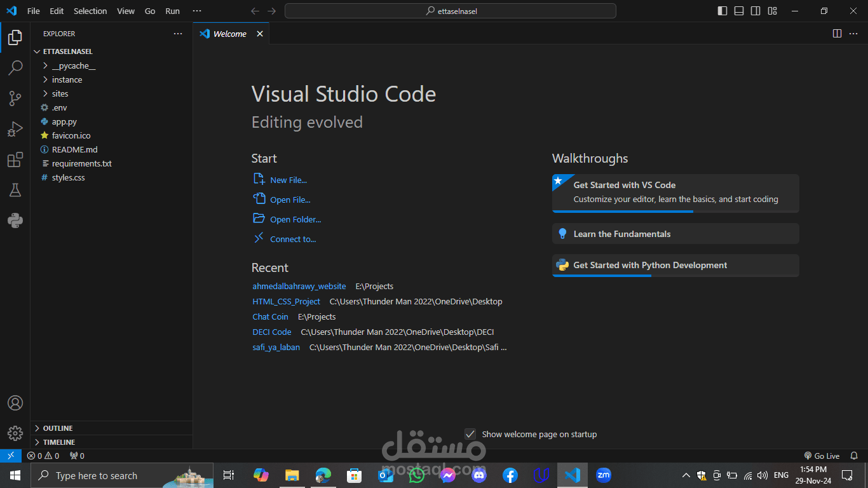Toggle panel layout icon
Viewport: 868px width, 488px height.
[x=739, y=11]
